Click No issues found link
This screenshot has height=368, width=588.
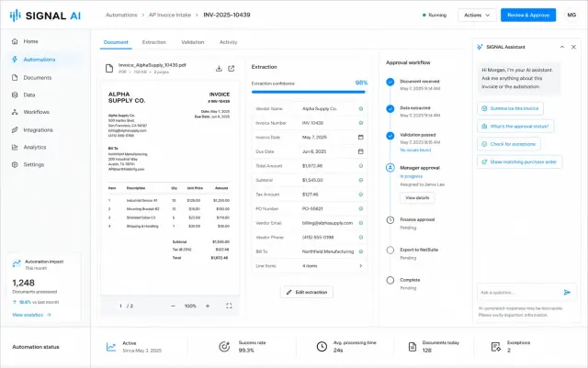pos(415,150)
